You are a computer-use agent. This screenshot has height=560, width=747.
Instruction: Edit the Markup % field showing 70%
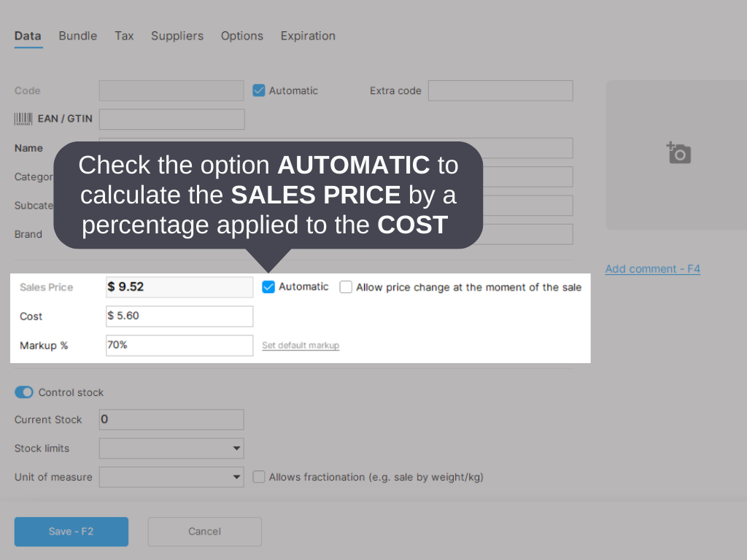(x=179, y=345)
